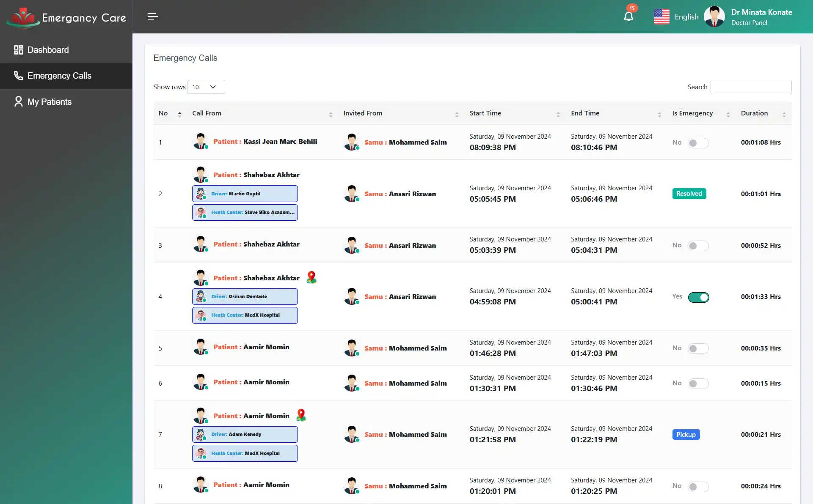This screenshot has height=504, width=813.
Task: Click the Resolved status badge
Action: coord(689,194)
